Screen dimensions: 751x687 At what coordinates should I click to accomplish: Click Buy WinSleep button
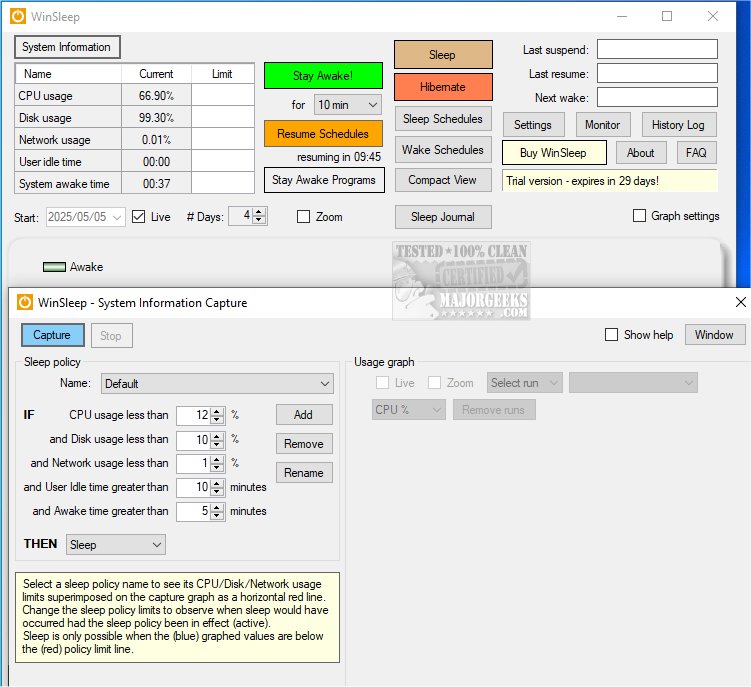554,153
